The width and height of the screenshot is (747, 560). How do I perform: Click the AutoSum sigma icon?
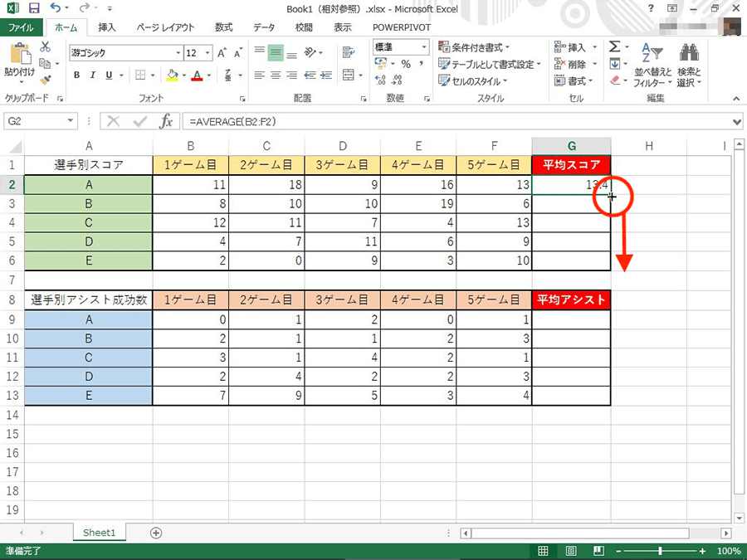(615, 47)
